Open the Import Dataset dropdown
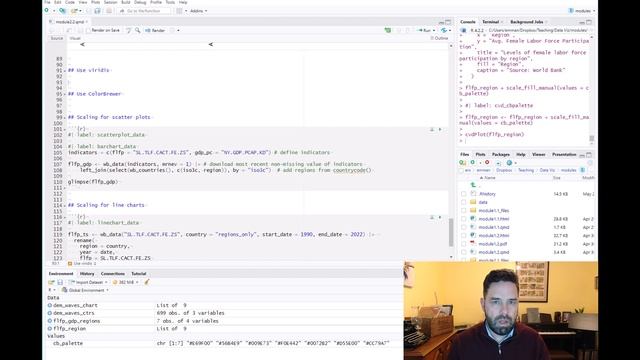Screen dimensions: 640x360 [89, 282]
